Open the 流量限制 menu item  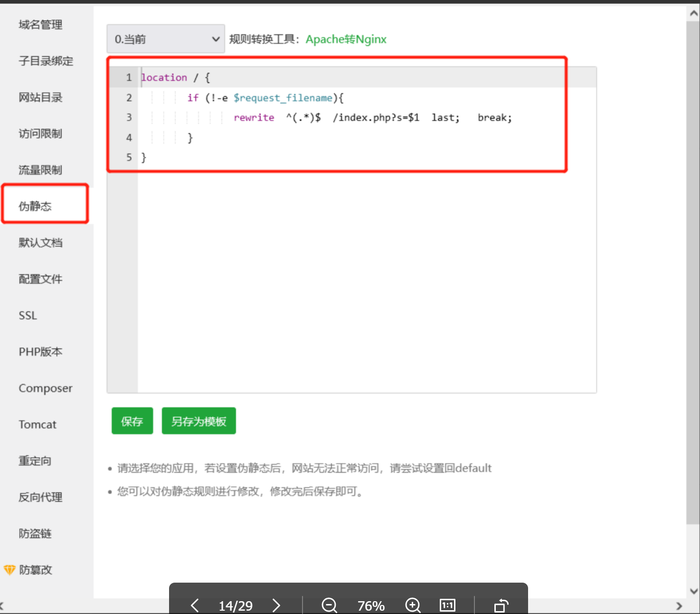point(41,170)
